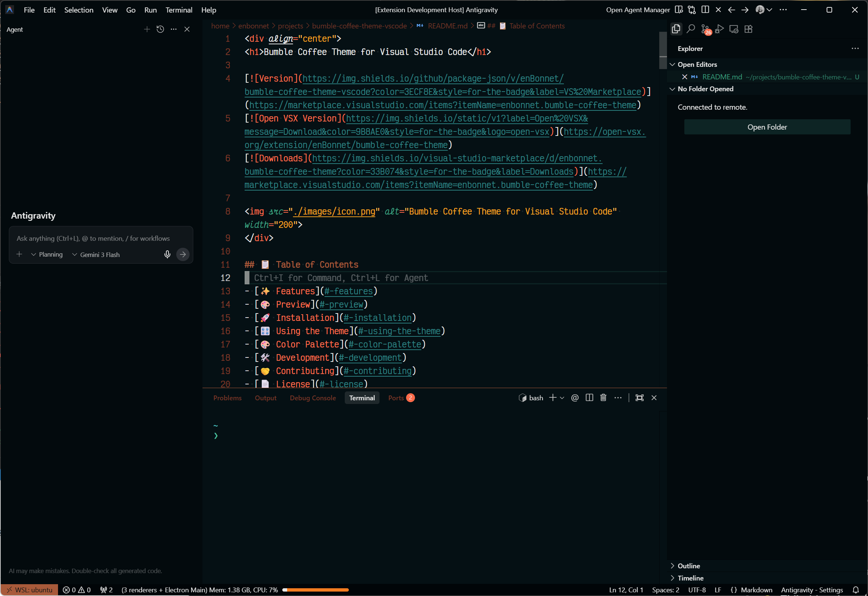The width and height of the screenshot is (868, 596).
Task: Focus the Ask anything chat input
Action: pyautogui.click(x=101, y=238)
